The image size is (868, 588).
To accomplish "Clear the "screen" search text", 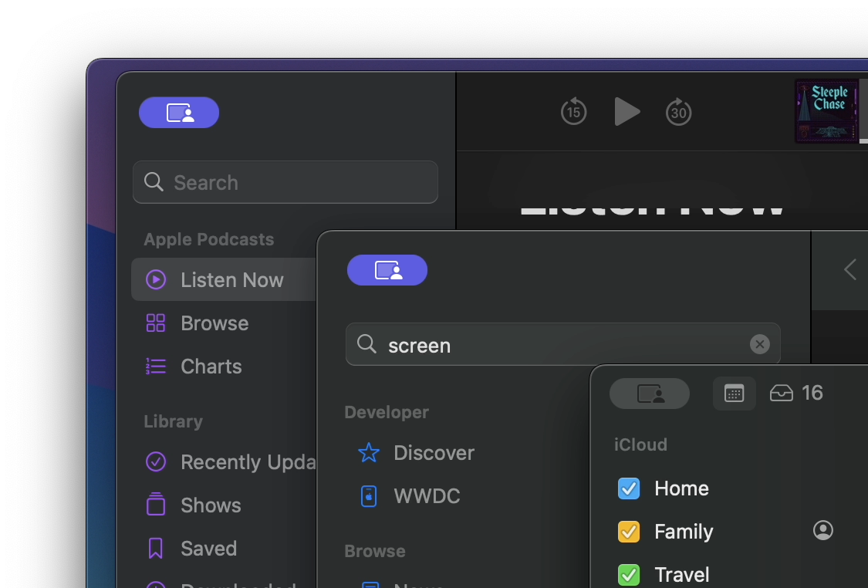I will (759, 344).
